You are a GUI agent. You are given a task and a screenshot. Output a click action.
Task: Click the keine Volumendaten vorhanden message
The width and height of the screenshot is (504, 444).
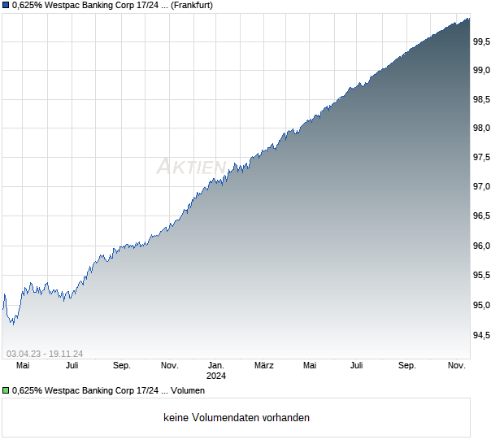(237, 418)
